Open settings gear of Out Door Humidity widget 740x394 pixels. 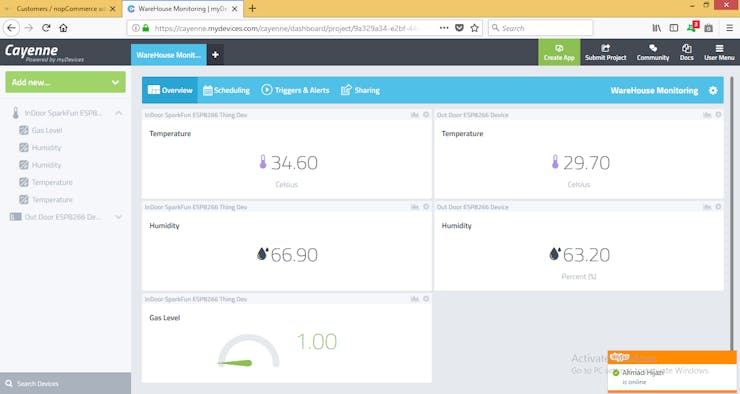coord(718,207)
